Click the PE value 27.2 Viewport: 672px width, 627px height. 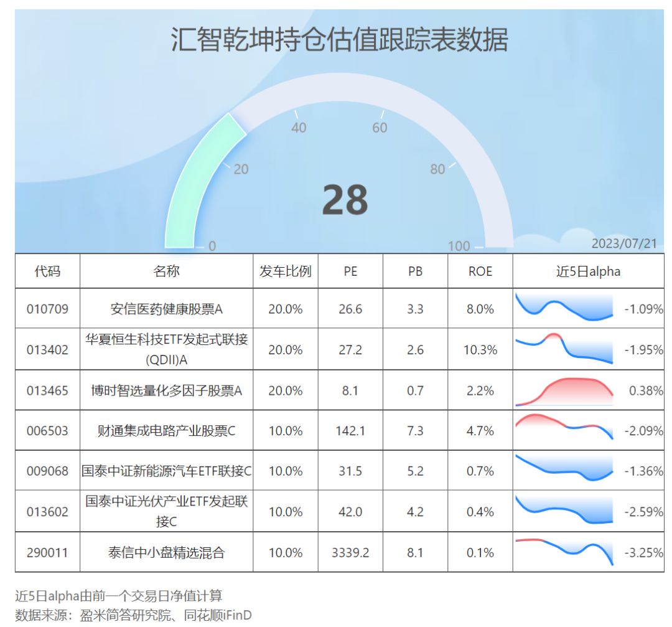(x=350, y=350)
